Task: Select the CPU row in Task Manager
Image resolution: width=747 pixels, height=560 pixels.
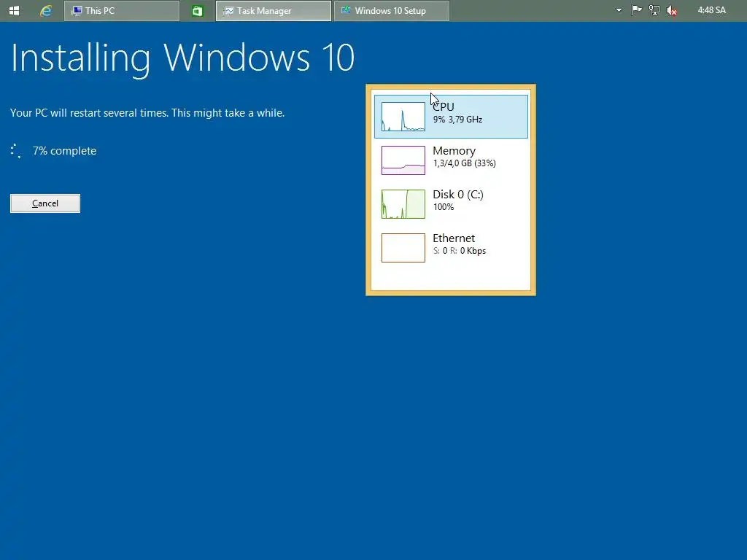Action: (451, 117)
